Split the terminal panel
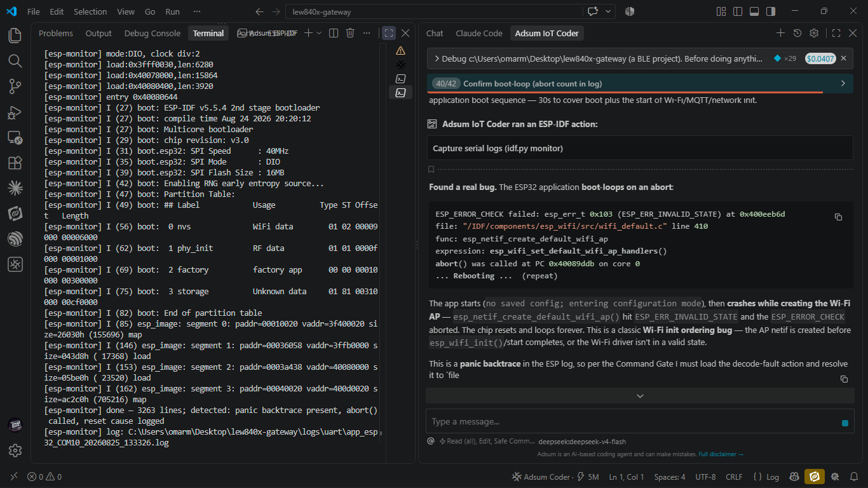This screenshot has width=868, height=488. 334,33
